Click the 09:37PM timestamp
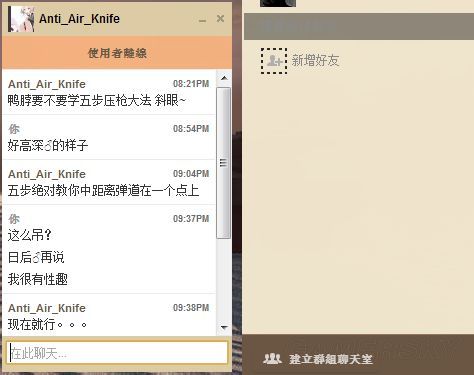Viewport: 474px width, 375px height. click(191, 219)
